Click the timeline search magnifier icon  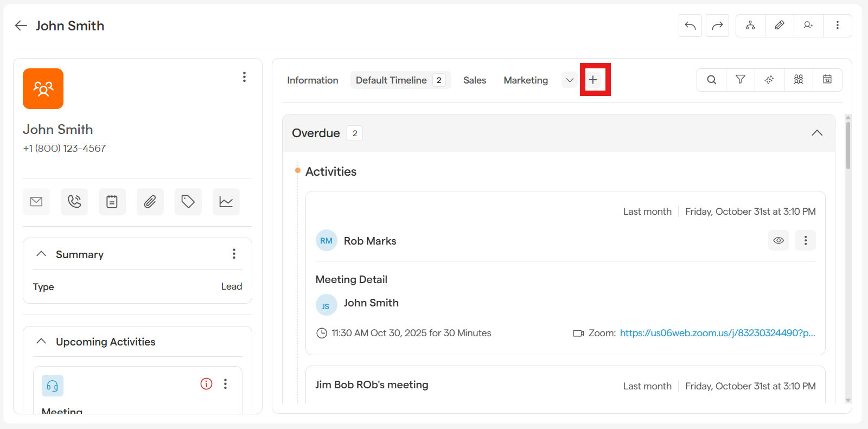point(711,80)
